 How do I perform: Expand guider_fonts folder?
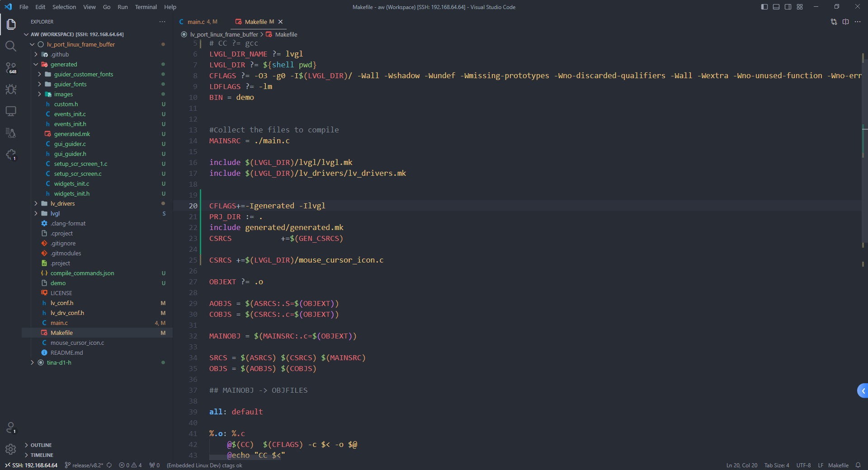39,84
